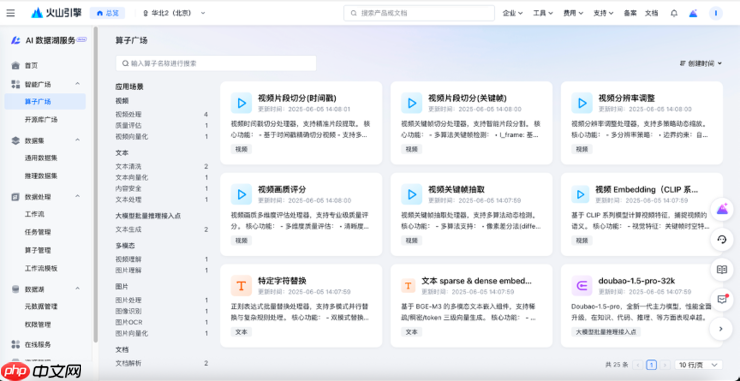The width and height of the screenshot is (740, 381).
Task: Click the 大模型批量推理接入点 tag on doubao card
Action: point(606,331)
